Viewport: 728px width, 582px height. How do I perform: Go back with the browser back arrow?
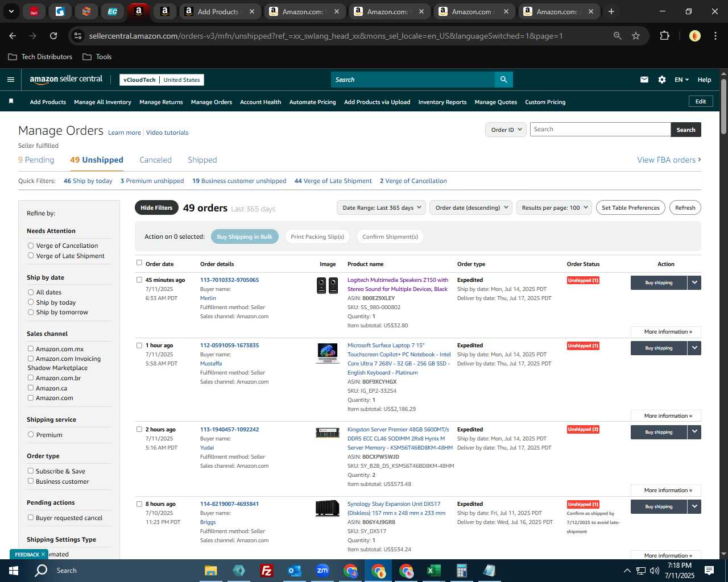13,36
